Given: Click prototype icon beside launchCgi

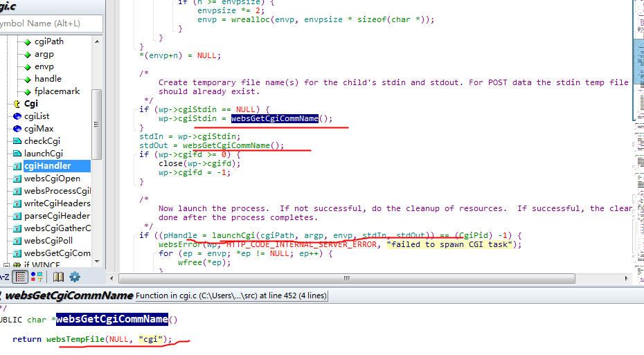Looking at the screenshot, I should click(17, 154).
